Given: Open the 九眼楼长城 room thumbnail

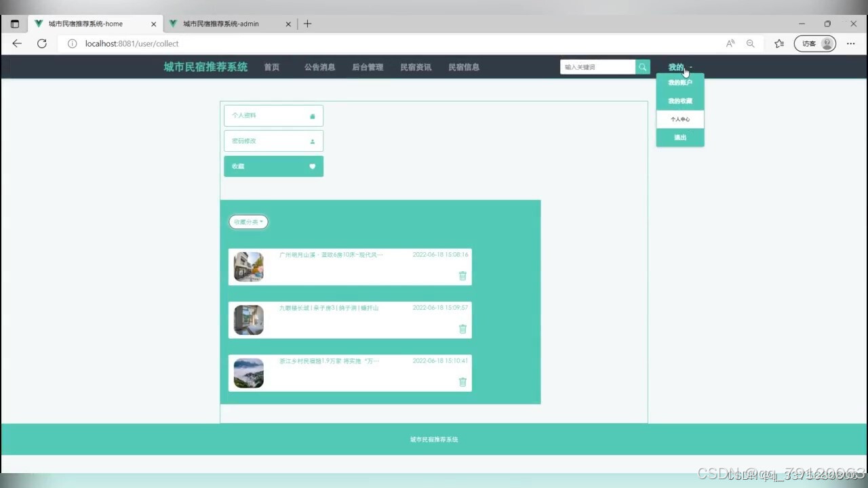Looking at the screenshot, I should 249,320.
